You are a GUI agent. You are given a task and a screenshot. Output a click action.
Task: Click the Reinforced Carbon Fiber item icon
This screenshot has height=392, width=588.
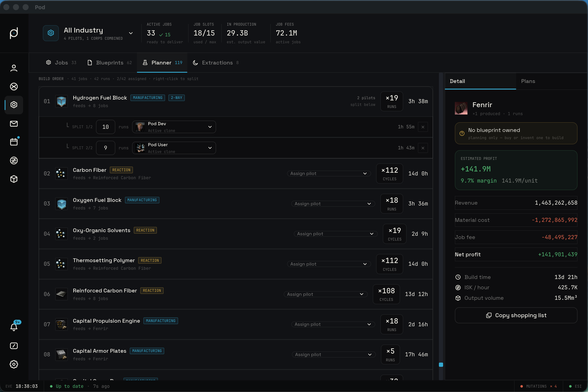click(61, 294)
